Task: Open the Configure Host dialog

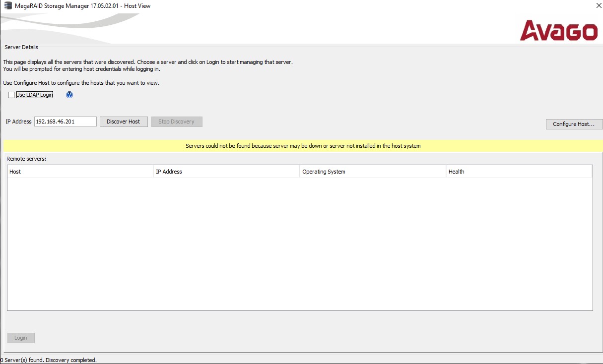Action: 574,124
